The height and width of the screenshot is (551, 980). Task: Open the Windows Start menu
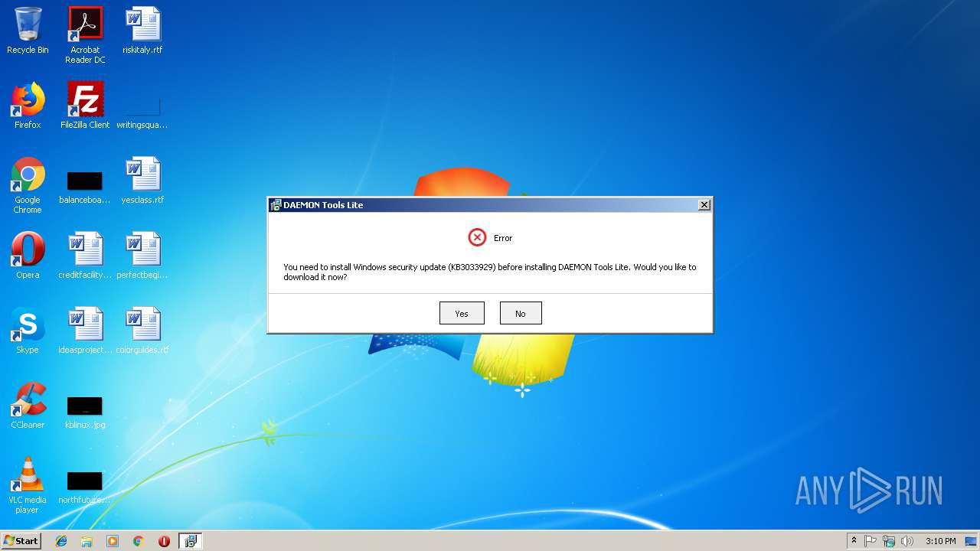click(21, 541)
